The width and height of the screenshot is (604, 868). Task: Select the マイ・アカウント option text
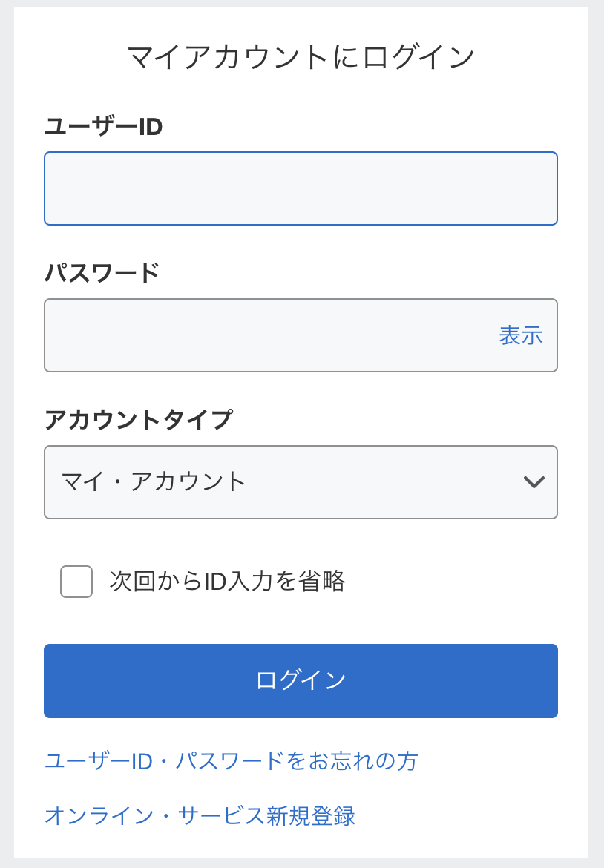[x=154, y=482]
